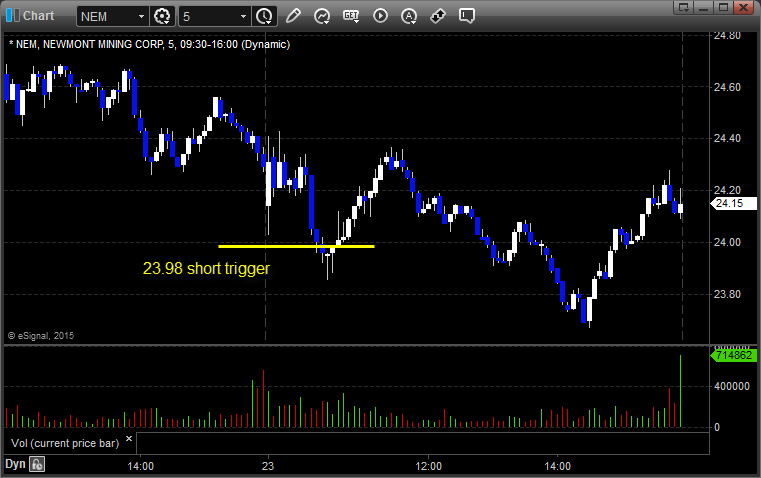Screen dimensions: 761x478
Task: Open the chart studies menu icon
Action: (322, 16)
